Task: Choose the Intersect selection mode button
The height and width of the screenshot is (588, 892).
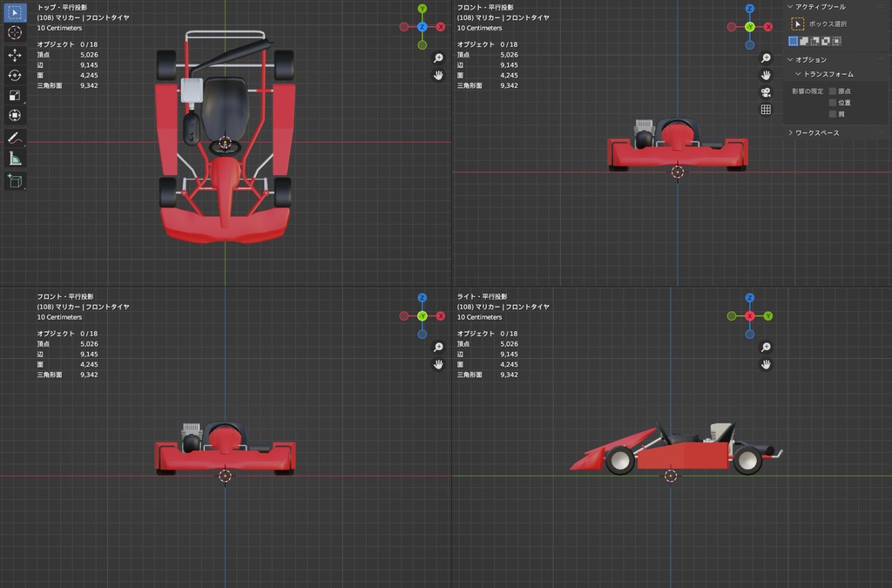Action: point(836,40)
